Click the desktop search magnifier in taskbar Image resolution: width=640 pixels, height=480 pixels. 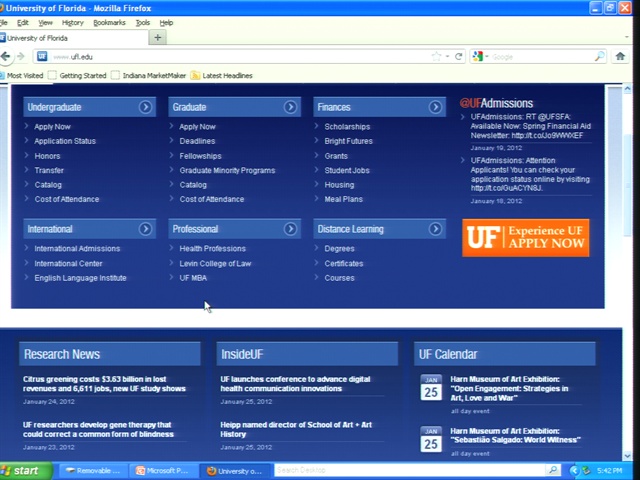(x=553, y=470)
